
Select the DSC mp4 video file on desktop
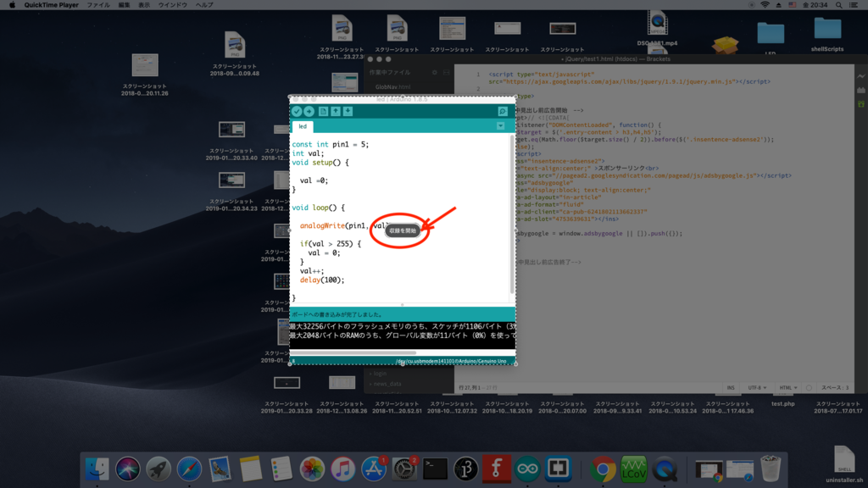657,28
